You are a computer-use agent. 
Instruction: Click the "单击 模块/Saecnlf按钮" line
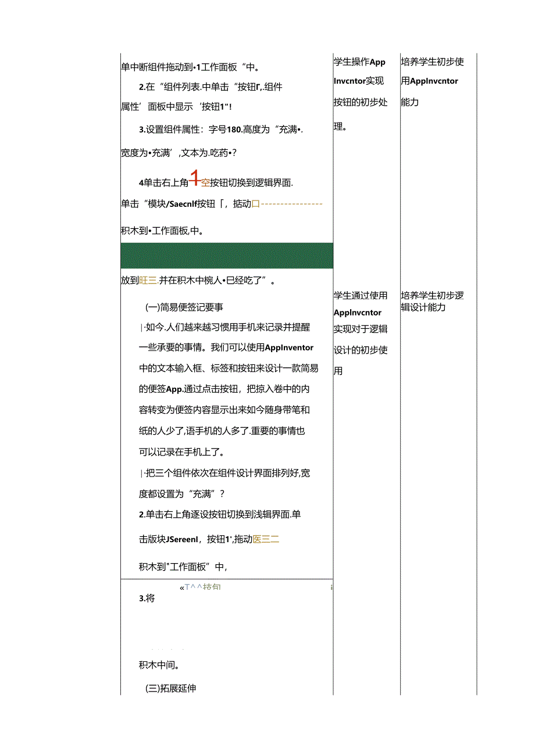185,204
